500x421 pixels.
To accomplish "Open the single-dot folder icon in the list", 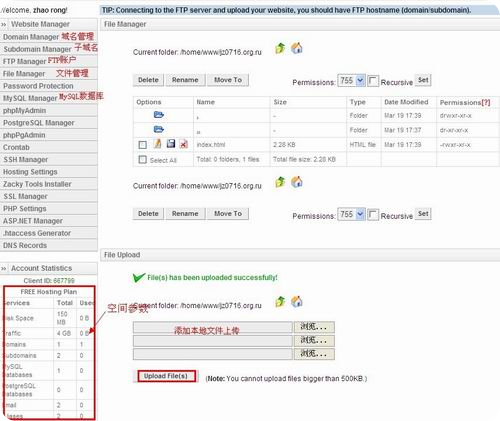I will point(159,115).
